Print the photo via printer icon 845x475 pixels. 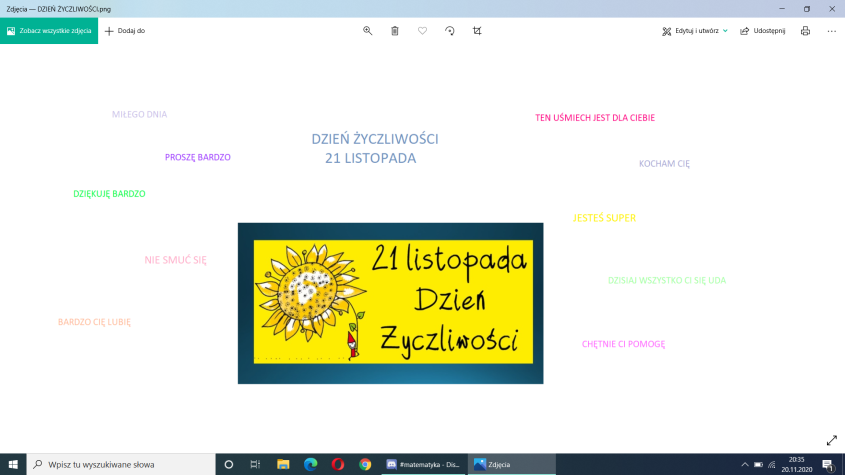tap(805, 31)
